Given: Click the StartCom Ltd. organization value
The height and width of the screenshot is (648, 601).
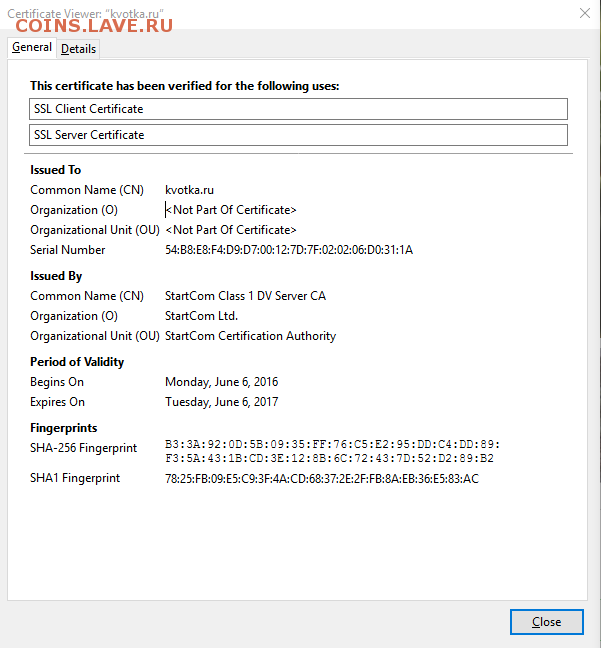Looking at the screenshot, I should 201,316.
